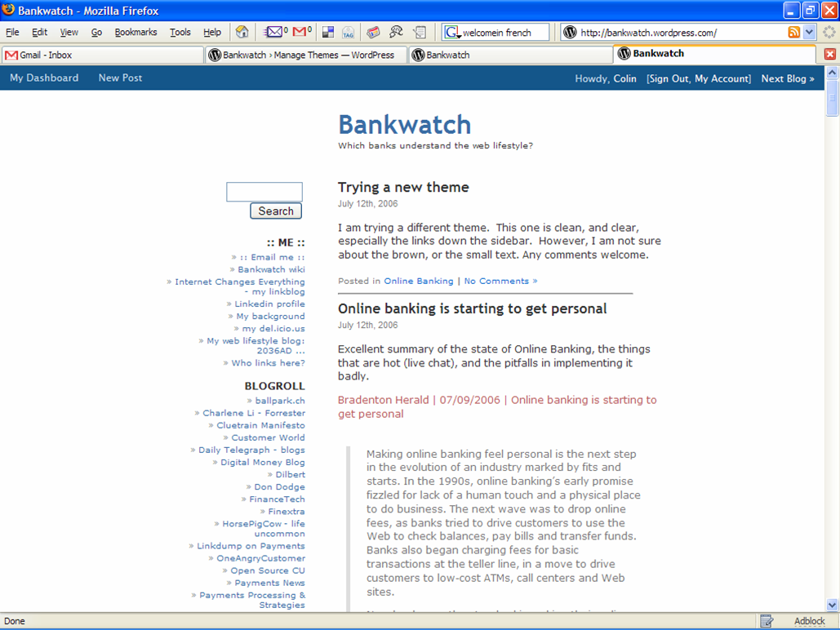
Task: Open the address bar history dropdown
Action: [x=809, y=33]
